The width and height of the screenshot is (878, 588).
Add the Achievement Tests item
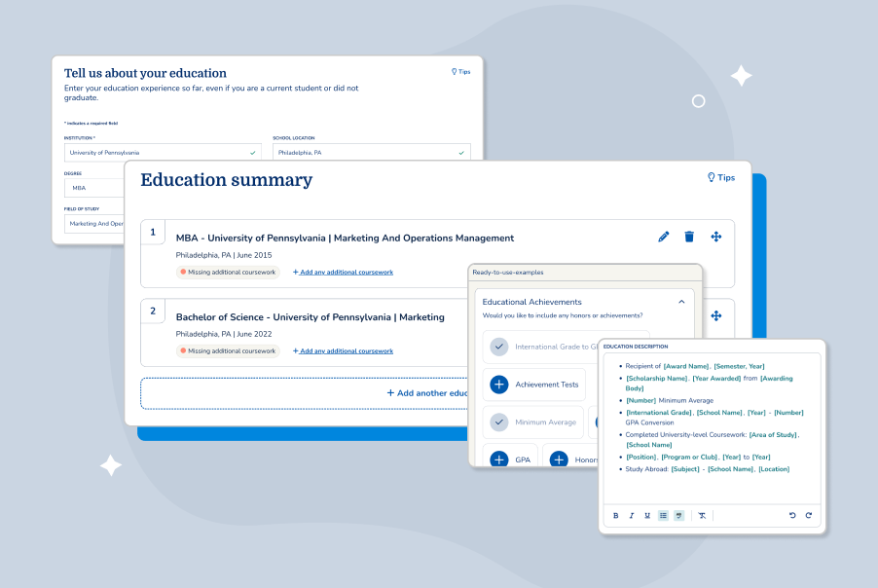tap(499, 385)
